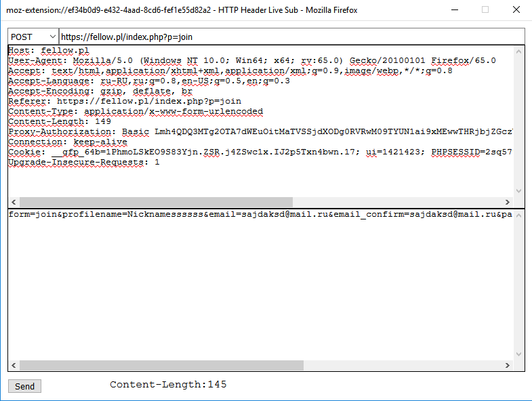
Task: Click the headers pane horizontal scrollbar thumb
Action: pyautogui.click(x=156, y=203)
